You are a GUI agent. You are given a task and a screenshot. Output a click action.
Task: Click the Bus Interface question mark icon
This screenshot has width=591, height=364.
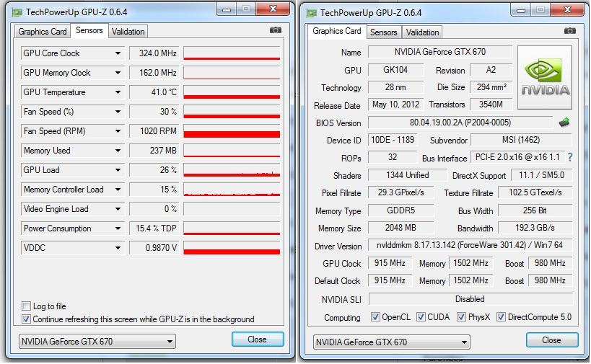(570, 157)
